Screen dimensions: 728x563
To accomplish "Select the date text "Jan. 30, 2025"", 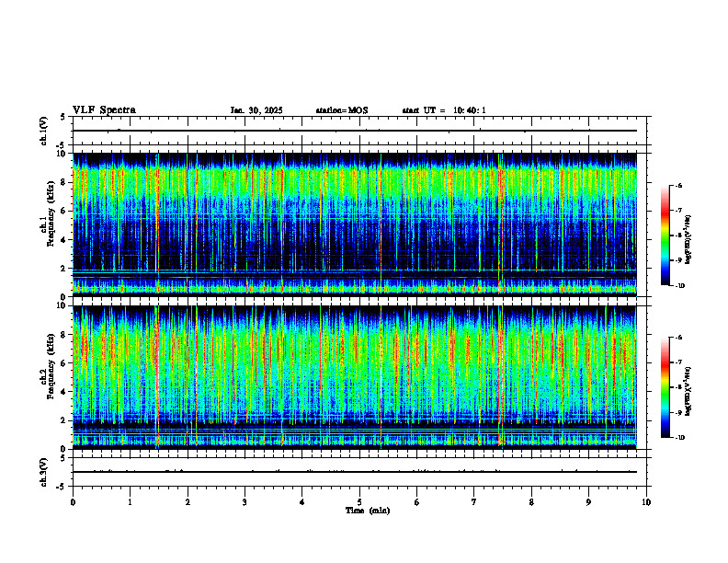I will (x=256, y=110).
